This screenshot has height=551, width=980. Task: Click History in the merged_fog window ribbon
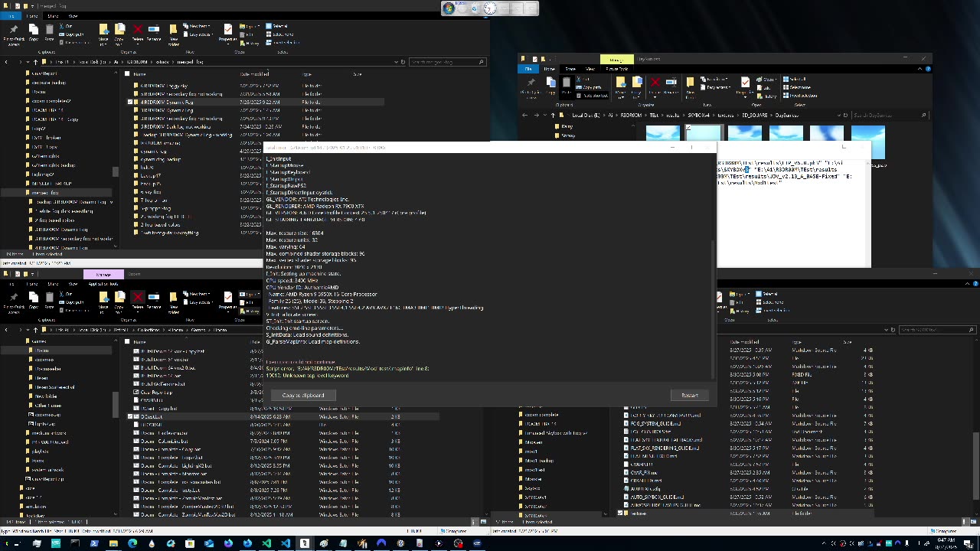click(x=250, y=44)
